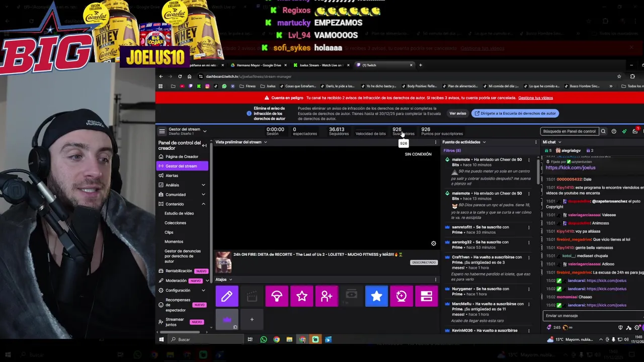The height and width of the screenshot is (362, 644).
Task: Click the browser address bar URL
Action: pyautogui.click(x=249, y=76)
